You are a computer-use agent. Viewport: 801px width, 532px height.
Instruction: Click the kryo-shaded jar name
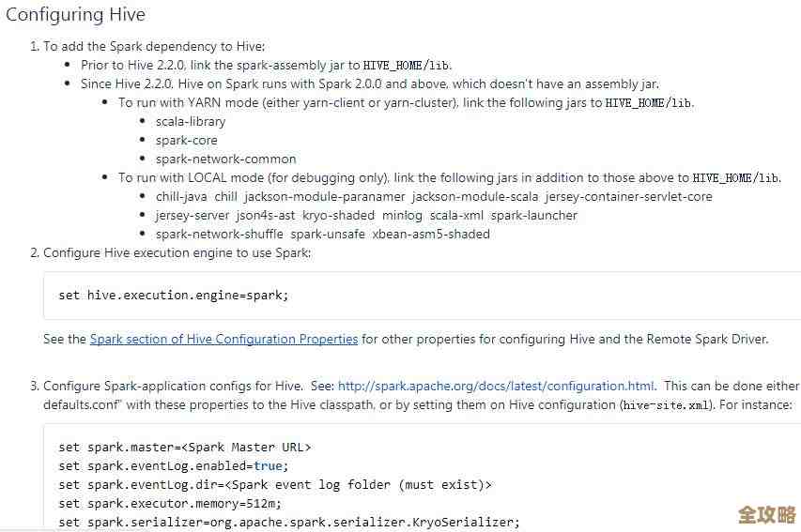338,215
